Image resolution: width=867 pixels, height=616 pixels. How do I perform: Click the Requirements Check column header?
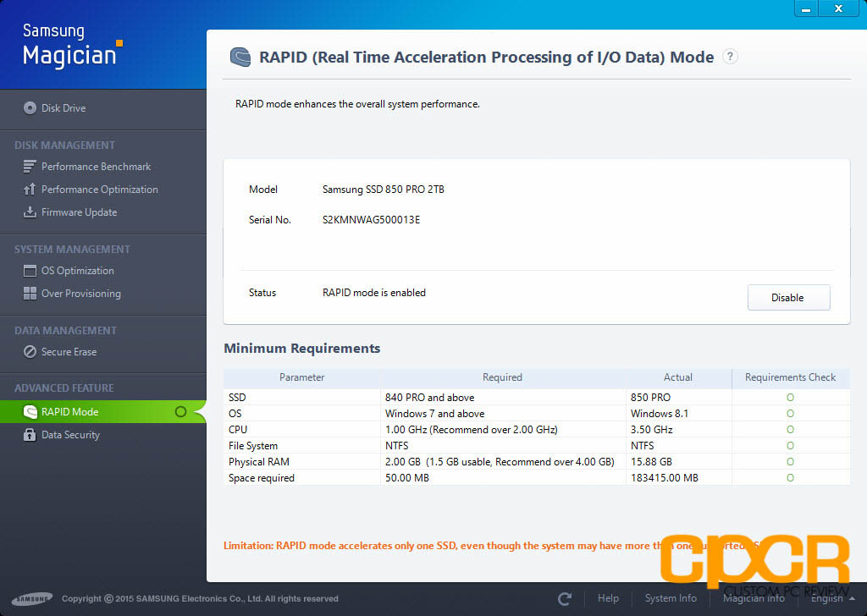(x=790, y=377)
